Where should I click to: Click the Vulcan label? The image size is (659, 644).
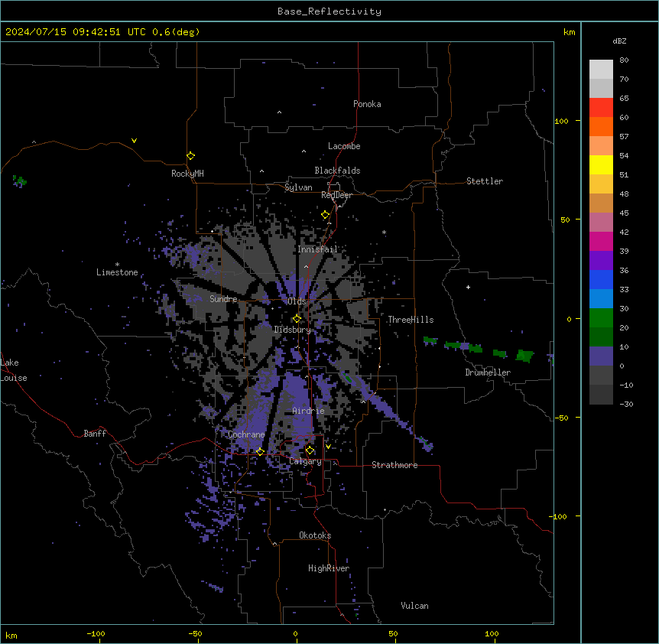coord(414,606)
